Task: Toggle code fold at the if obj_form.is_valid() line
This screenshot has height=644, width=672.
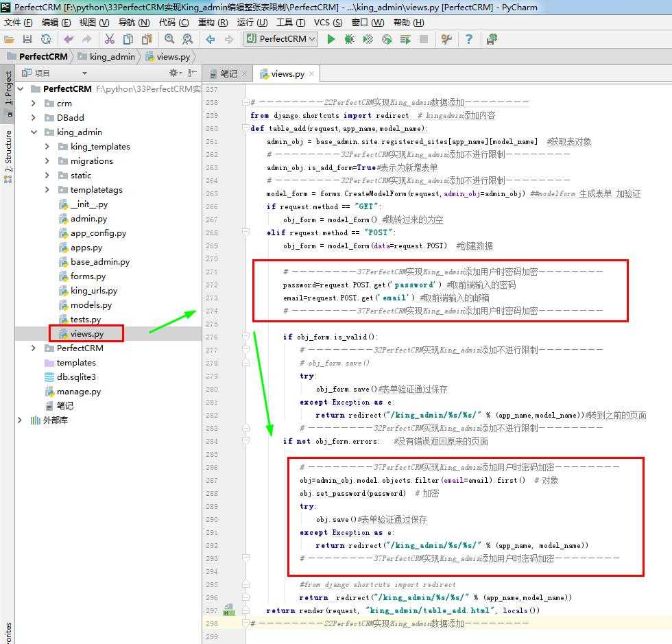Action: (x=246, y=337)
